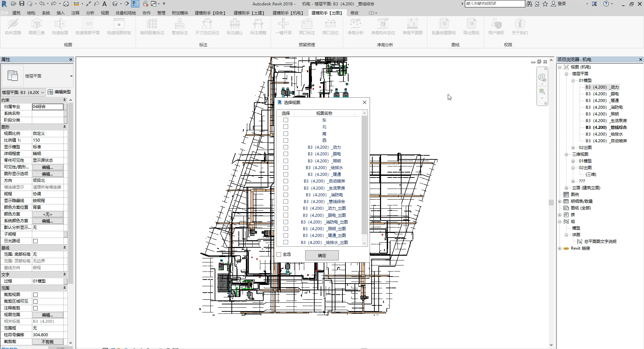
Task: Switch to the 建模助手【机电】 ribbon tab
Action: coord(288,13)
